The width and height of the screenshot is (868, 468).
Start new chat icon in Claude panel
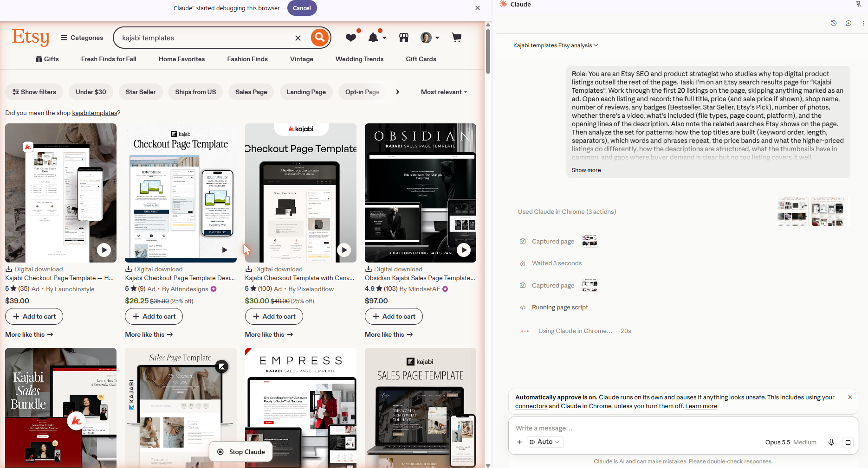(x=849, y=23)
